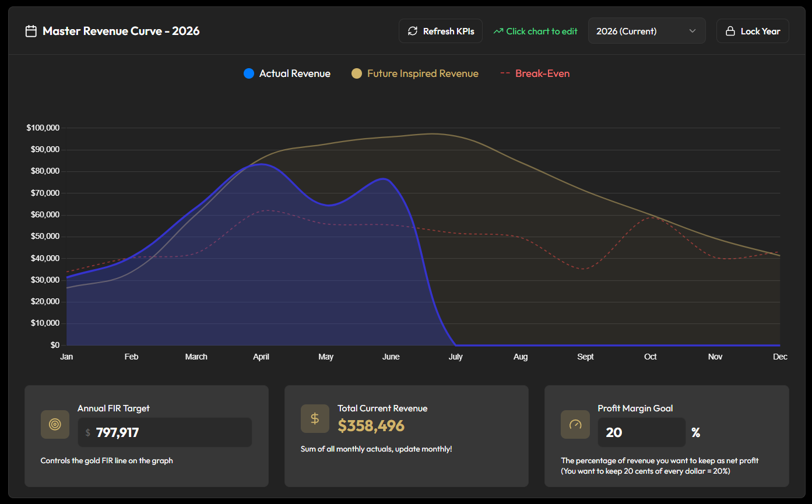Click the small $ symbol inside the FIR Target field
The height and width of the screenshot is (504, 812).
pyautogui.click(x=88, y=432)
